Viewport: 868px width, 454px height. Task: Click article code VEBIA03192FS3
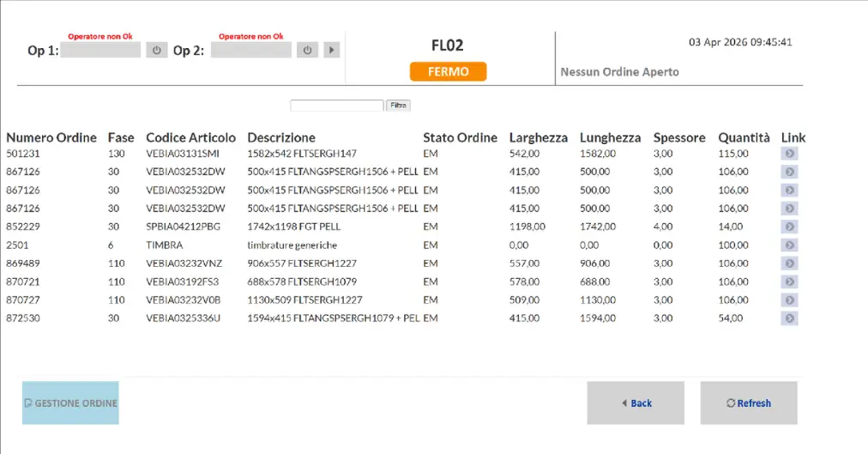183,281
